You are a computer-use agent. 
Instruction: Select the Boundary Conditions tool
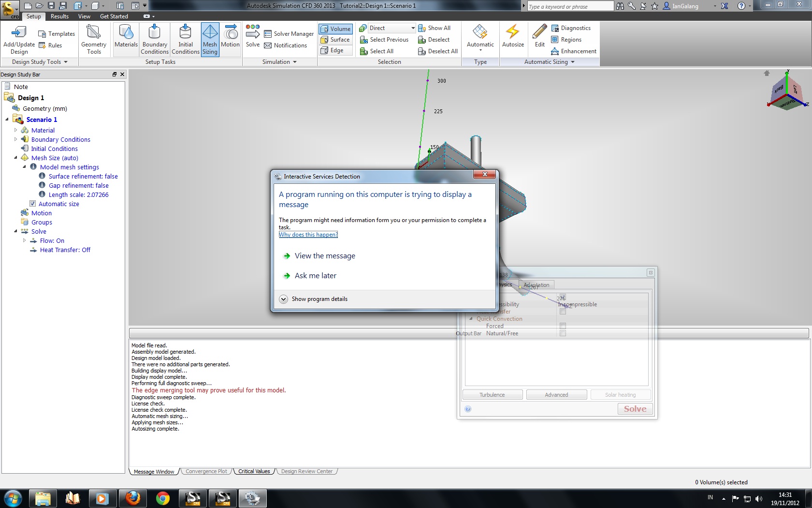click(x=154, y=39)
